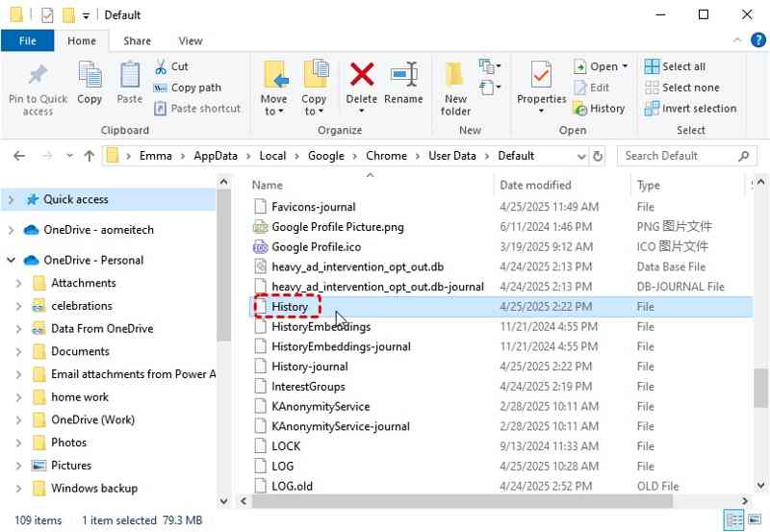Open the Copy to folder menu

click(315, 89)
